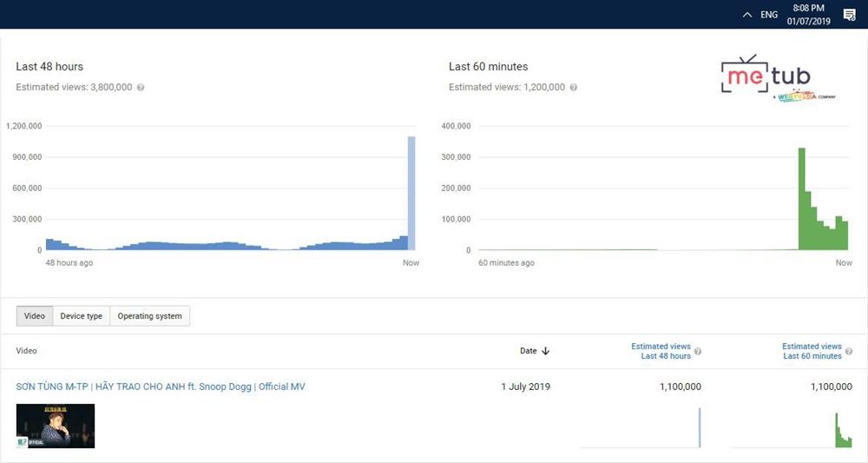The height and width of the screenshot is (463, 868).
Task: Click help icon beside 48-hour estimated views total
Action: (x=141, y=88)
